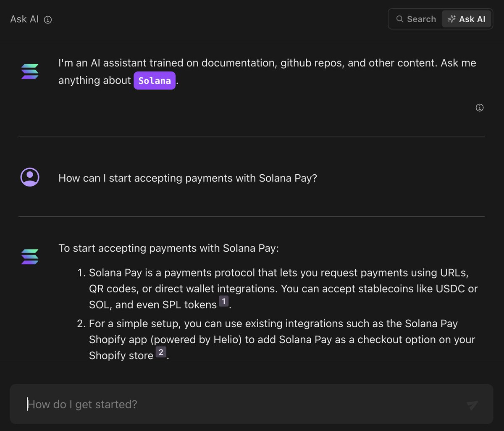Click the magnifier icon in Search tab
Viewport: 504px width, 431px height.
pyautogui.click(x=400, y=19)
